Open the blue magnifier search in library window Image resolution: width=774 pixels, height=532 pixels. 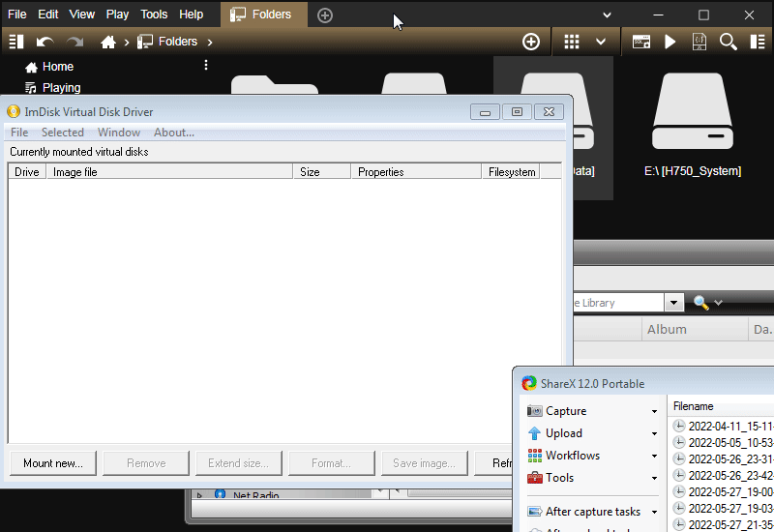[x=701, y=303]
